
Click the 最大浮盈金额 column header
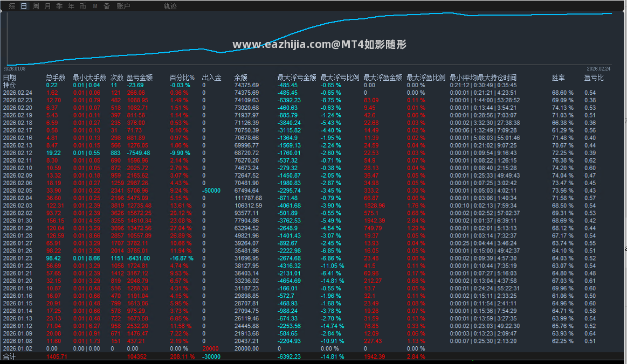383,78
